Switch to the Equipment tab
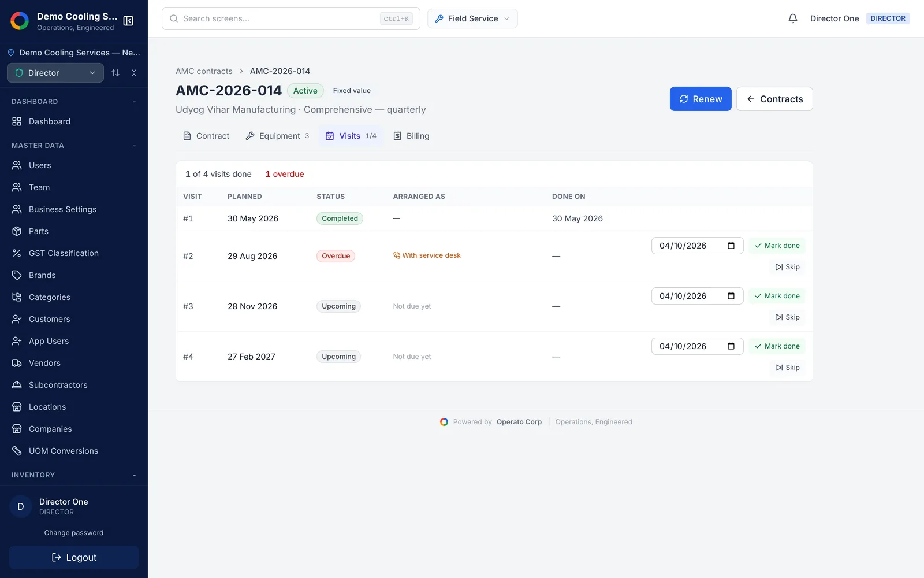 (x=277, y=136)
